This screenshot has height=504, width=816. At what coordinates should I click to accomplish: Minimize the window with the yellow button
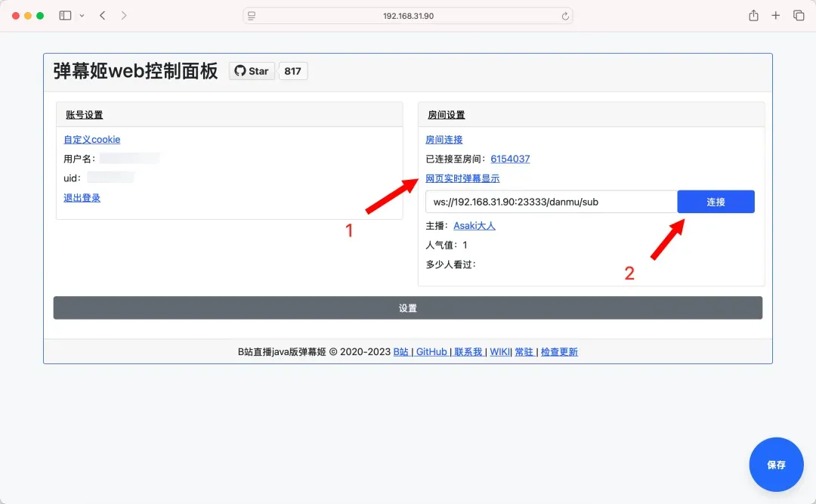coord(28,16)
